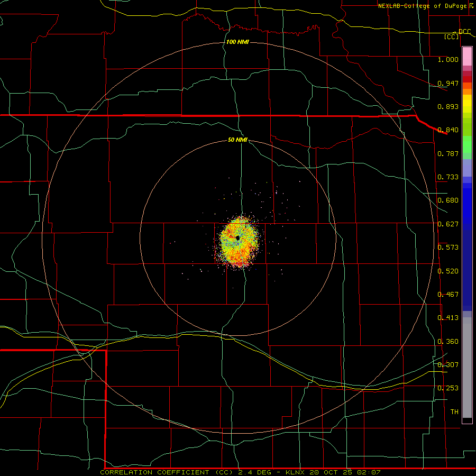Click the 0.627 color scale value

point(448,224)
